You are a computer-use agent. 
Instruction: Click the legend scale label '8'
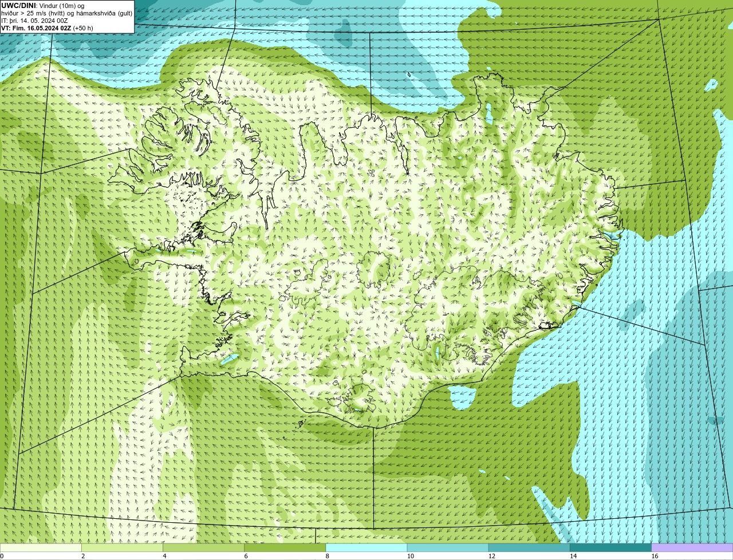(x=328, y=556)
